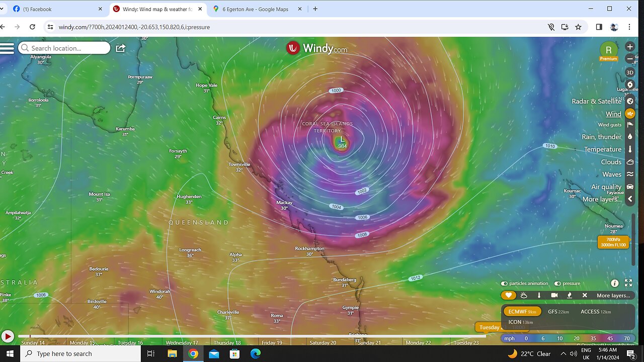Close the Facebook tab
Image resolution: width=644 pixels, height=362 pixels.
coord(100,9)
